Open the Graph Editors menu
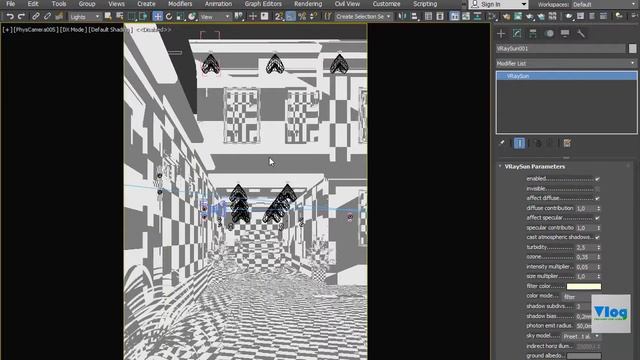Screen dimensions: 640x360 (x=263, y=4)
